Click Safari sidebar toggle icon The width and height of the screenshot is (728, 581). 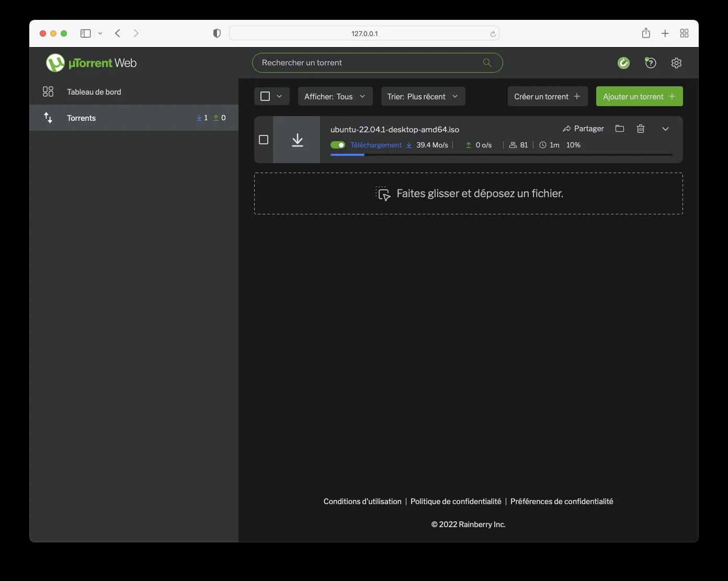(x=86, y=33)
